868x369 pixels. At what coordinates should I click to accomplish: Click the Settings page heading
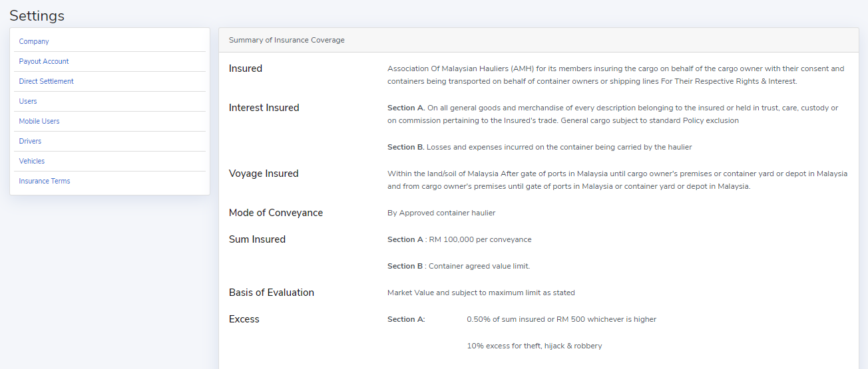37,15
